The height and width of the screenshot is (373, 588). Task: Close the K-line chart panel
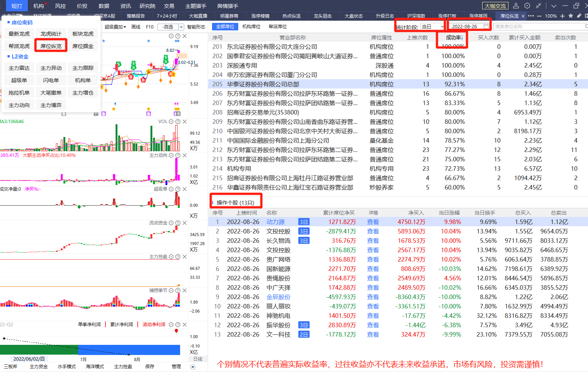(x=185, y=36)
